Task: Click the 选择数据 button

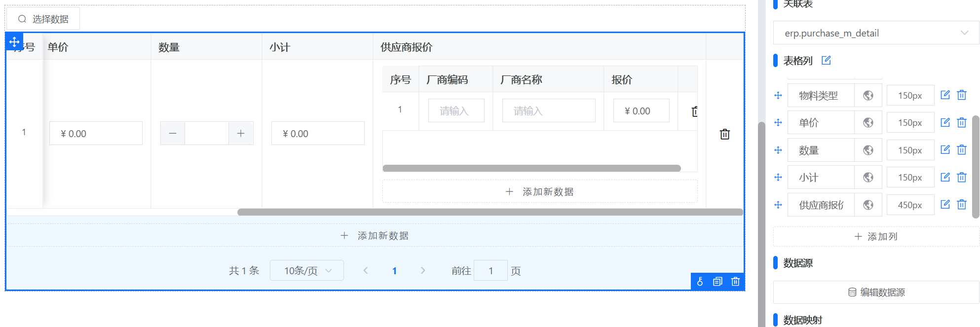Action: [43, 19]
